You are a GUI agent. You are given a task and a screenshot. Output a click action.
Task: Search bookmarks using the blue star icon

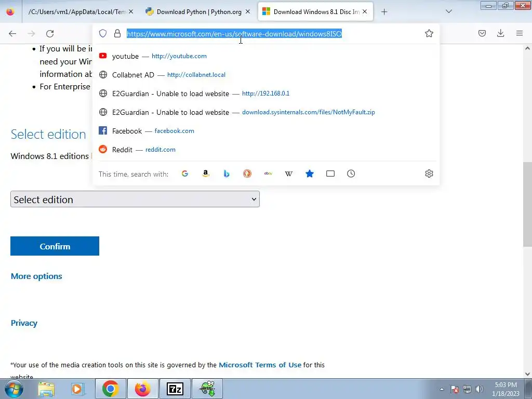310,174
